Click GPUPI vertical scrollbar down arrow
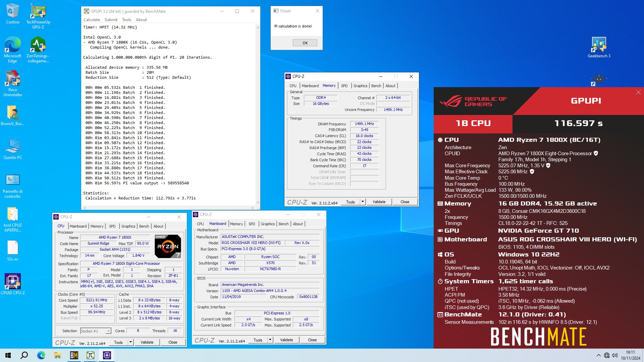This screenshot has width=644, height=362. tap(258, 202)
